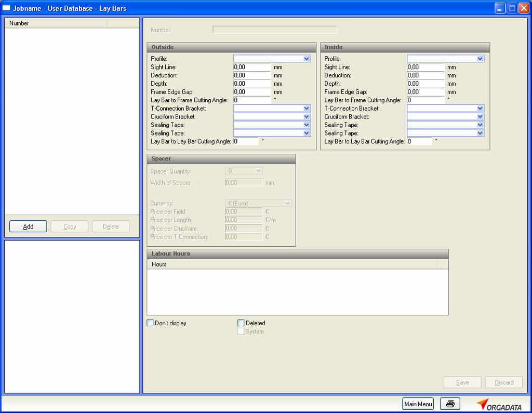Click the Inside section header
The image size is (532, 413).
tap(405, 47)
